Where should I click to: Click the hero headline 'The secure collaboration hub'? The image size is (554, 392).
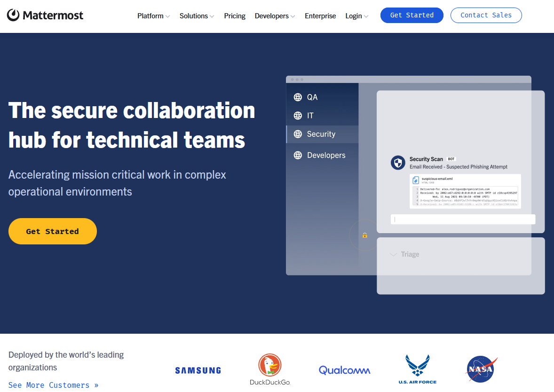tap(131, 125)
